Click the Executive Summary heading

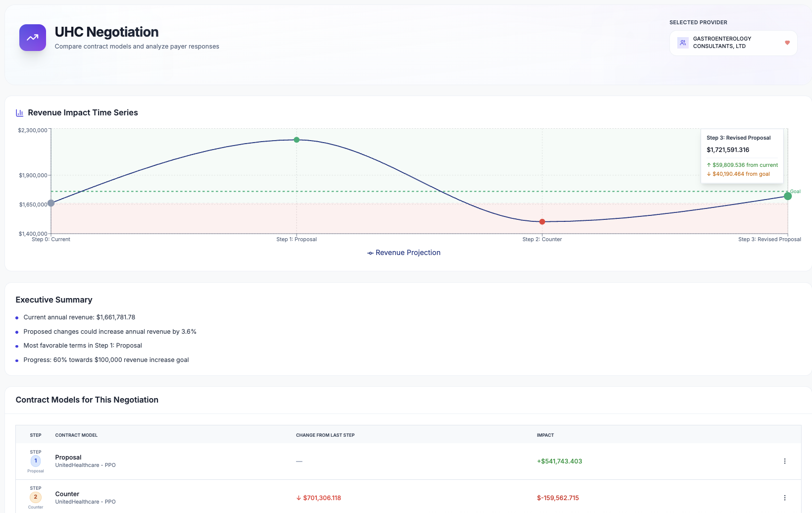click(x=54, y=300)
